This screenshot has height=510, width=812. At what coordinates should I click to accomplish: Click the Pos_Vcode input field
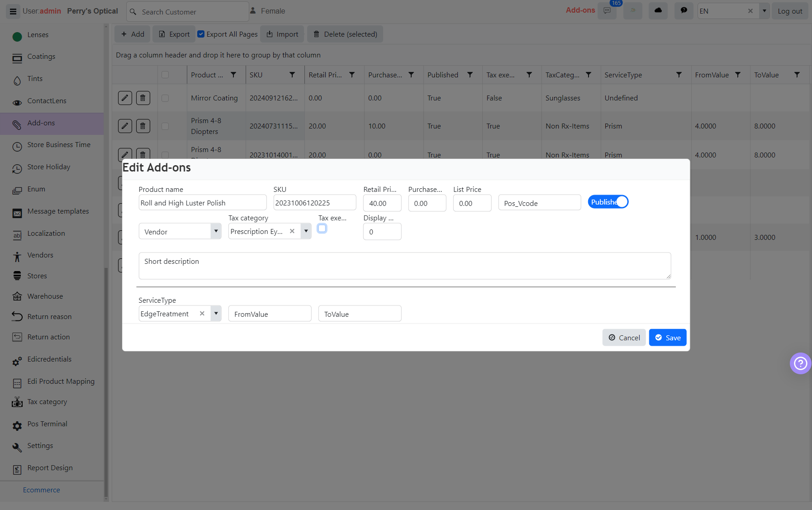click(540, 203)
